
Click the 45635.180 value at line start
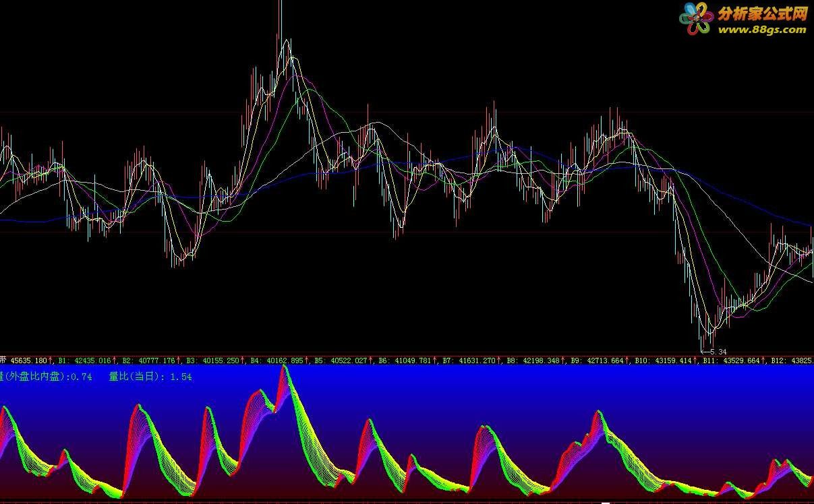[28, 361]
